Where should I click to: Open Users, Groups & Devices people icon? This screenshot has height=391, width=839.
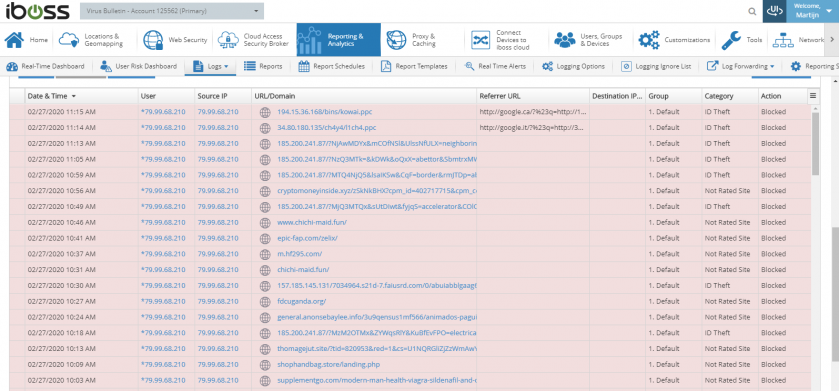(x=565, y=40)
